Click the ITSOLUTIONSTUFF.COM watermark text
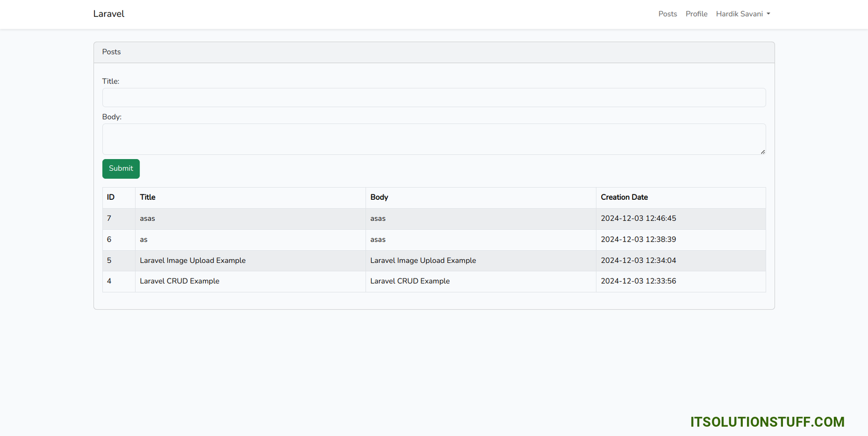Screen dimensions: 868x436 (x=767, y=422)
